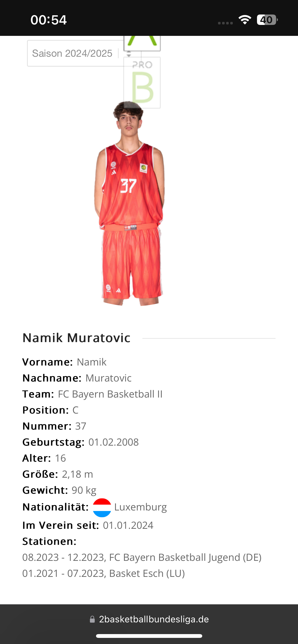
Task: Tap the WiFi status icon
Action: tap(245, 20)
